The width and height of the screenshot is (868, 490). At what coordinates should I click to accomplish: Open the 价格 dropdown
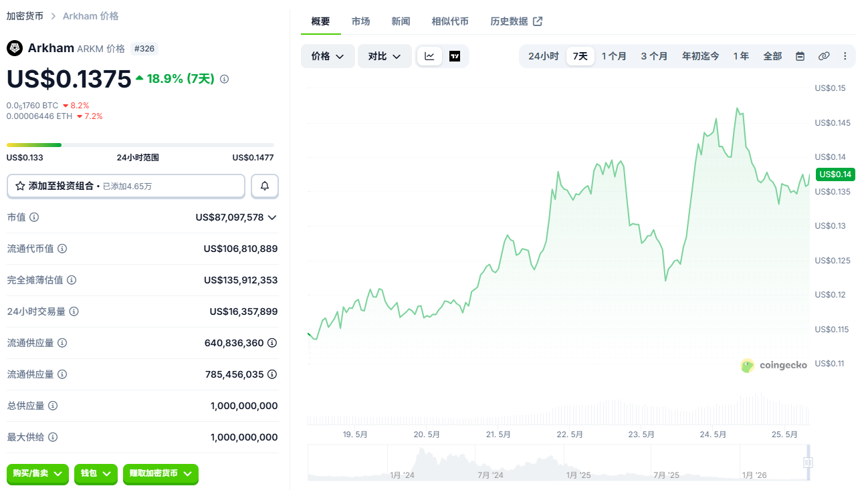pos(328,56)
